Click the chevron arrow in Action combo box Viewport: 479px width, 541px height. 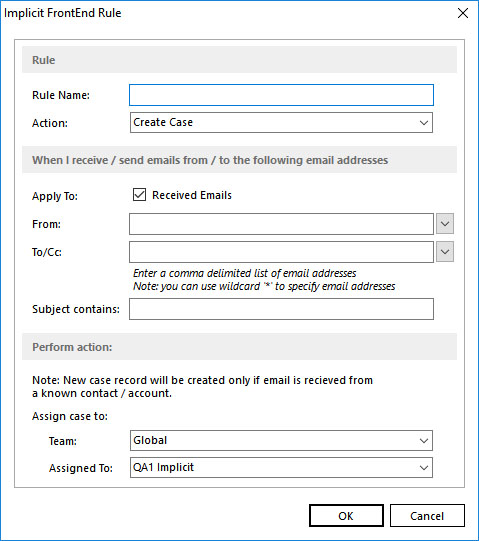point(424,122)
